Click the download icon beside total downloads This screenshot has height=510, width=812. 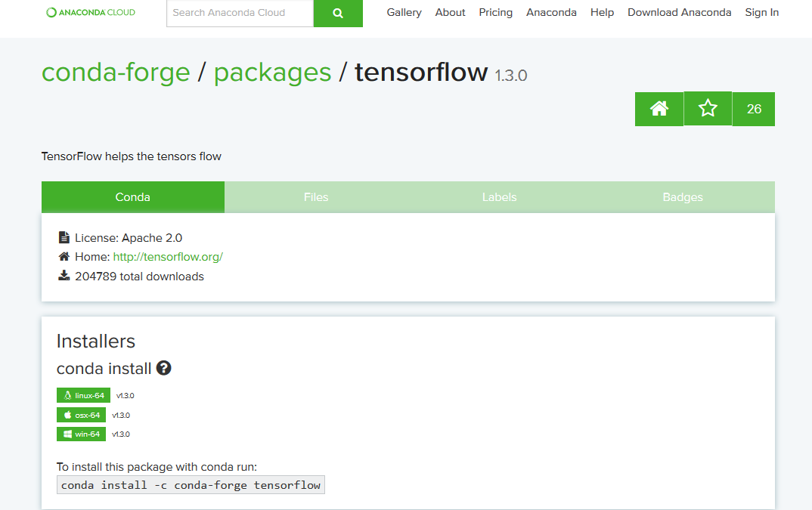coord(64,276)
